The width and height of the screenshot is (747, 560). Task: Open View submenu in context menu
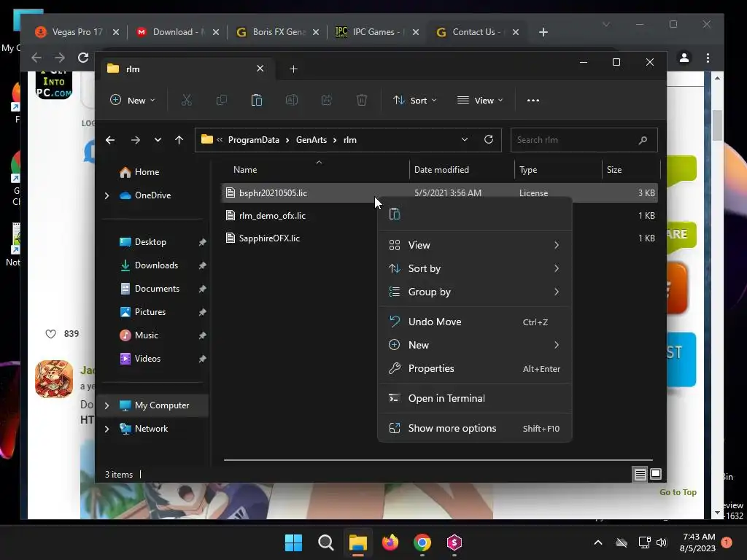[474, 245]
